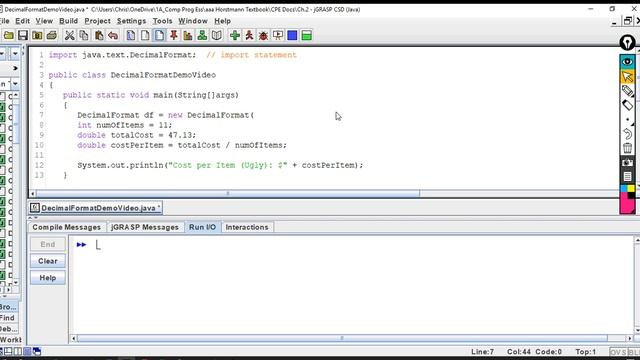This screenshot has height=360, width=640.
Task: Click the Help button in Run I/O panel
Action: coord(48,278)
